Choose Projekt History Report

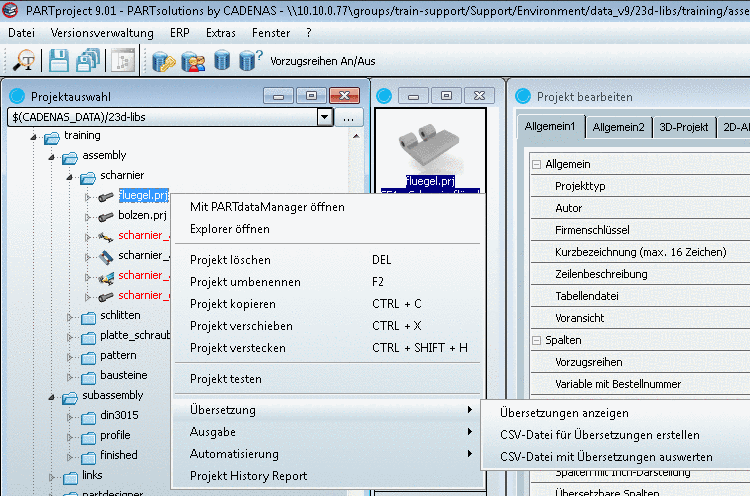coord(328,476)
